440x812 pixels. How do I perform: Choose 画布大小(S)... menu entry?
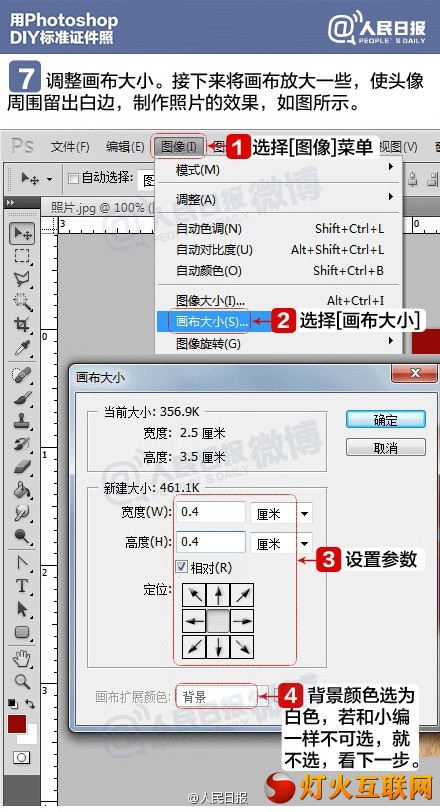(x=211, y=321)
